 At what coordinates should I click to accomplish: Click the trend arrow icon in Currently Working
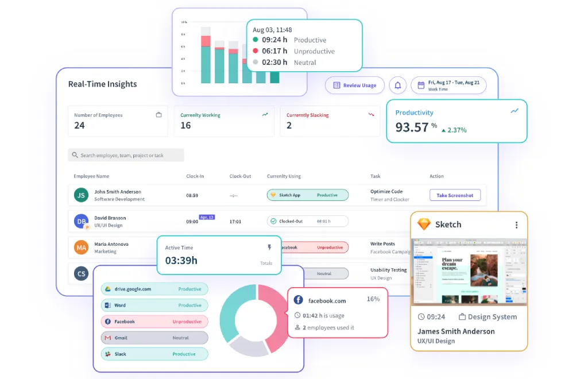(265, 115)
